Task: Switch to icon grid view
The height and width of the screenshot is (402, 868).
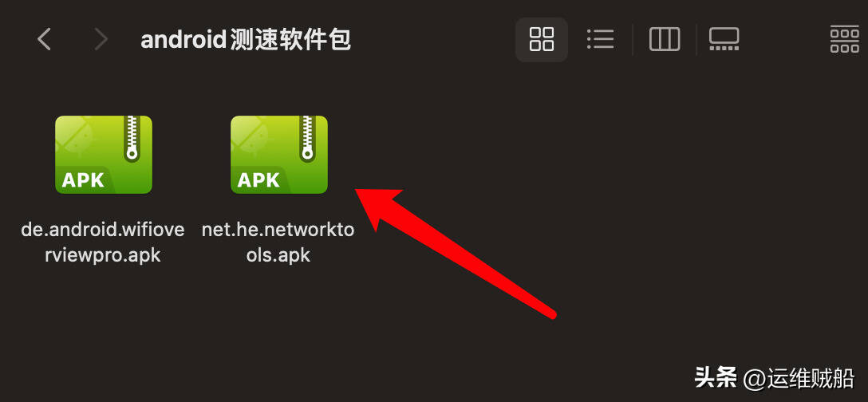Action: (x=542, y=39)
